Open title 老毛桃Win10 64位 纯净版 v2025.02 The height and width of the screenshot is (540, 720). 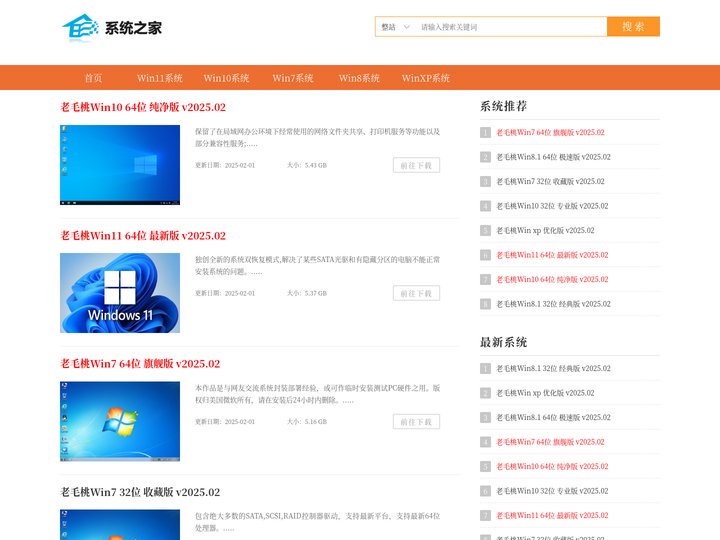coord(143,107)
